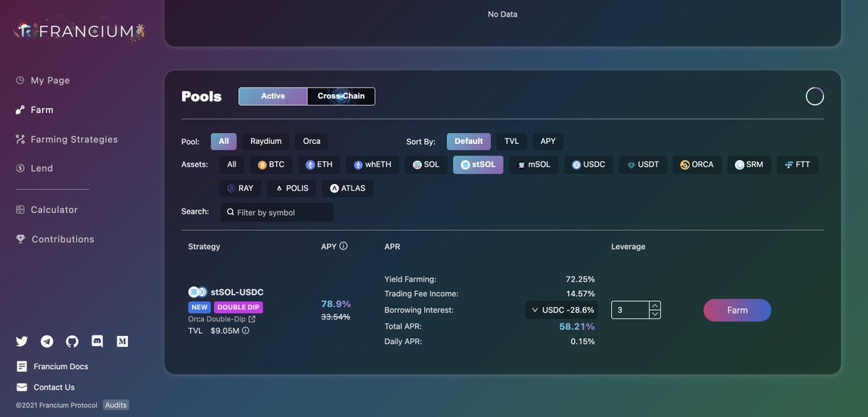Image resolution: width=868 pixels, height=417 pixels.
Task: Open the Twitter social icon
Action: pyautogui.click(x=22, y=341)
